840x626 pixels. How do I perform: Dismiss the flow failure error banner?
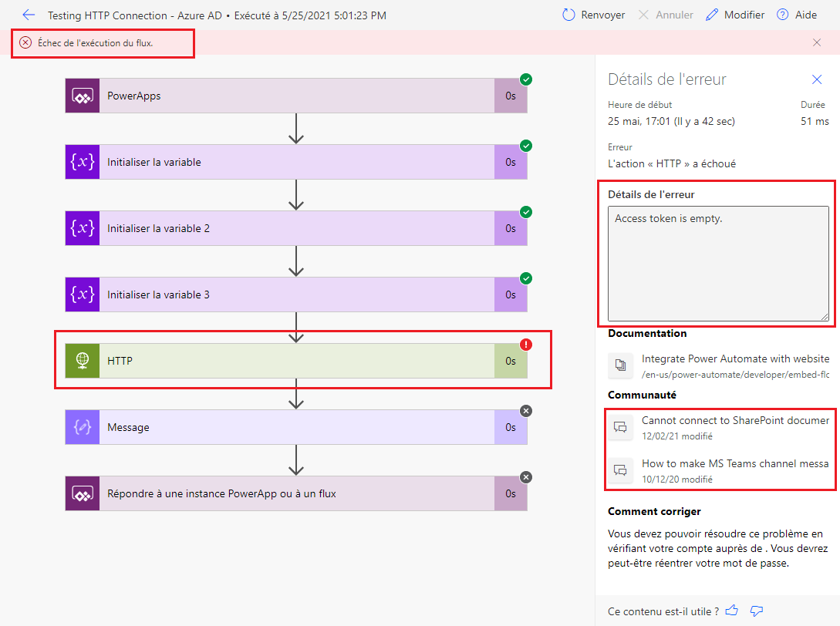tap(816, 42)
